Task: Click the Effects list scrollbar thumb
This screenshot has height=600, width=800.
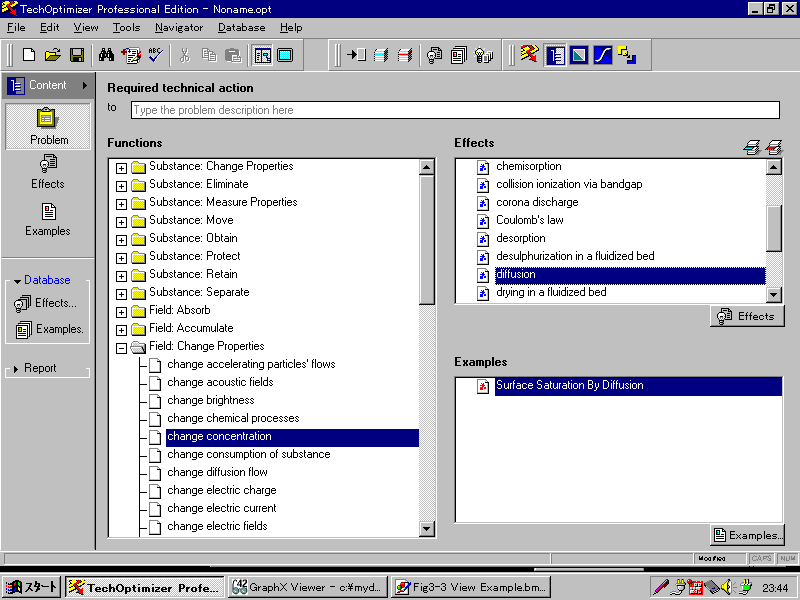Action: [x=774, y=228]
